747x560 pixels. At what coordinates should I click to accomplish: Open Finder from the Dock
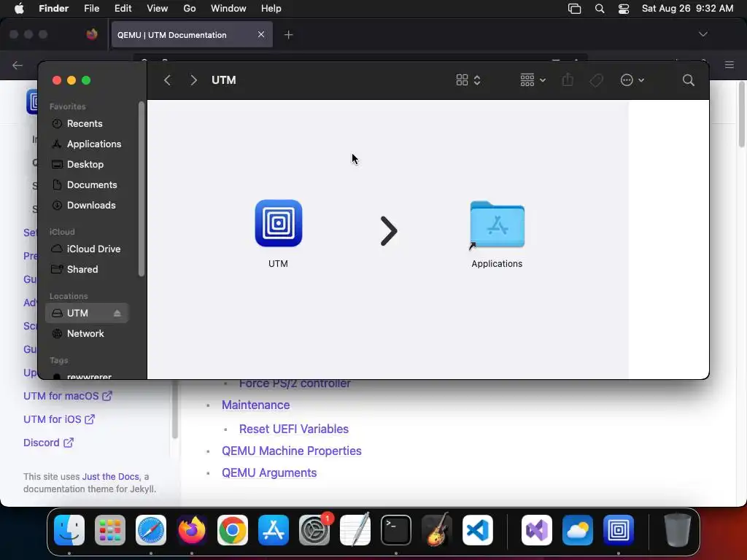(69, 530)
